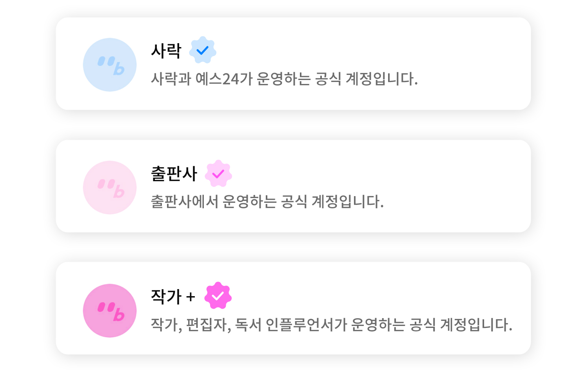The height and width of the screenshot is (375, 588).
Task: Click the 작가 + account name
Action: coord(173,296)
